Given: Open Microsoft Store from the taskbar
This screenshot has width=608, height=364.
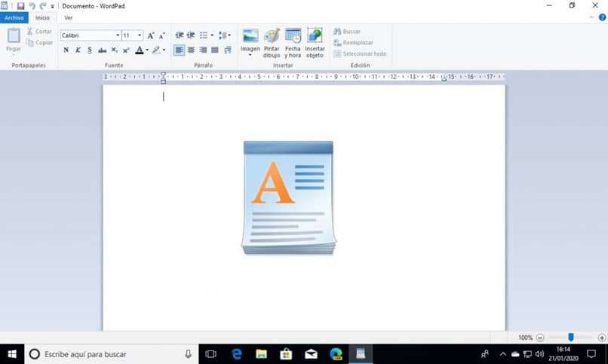Looking at the screenshot, I should [286, 354].
